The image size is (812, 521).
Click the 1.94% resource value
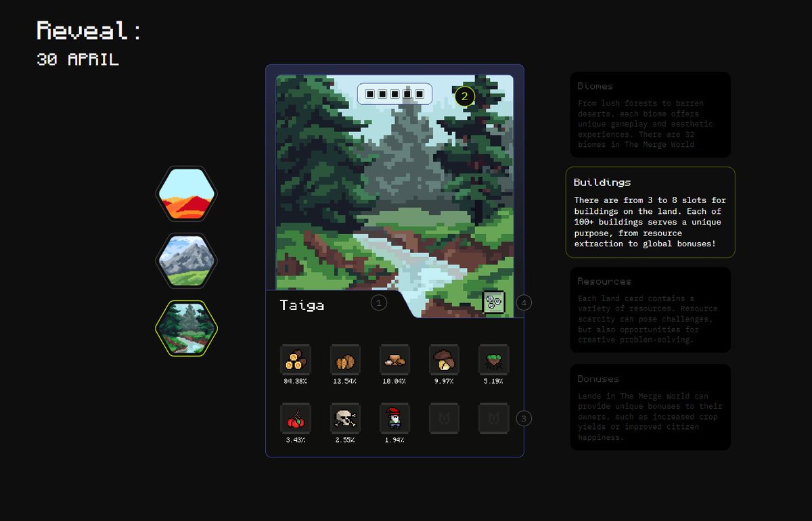pyautogui.click(x=394, y=440)
